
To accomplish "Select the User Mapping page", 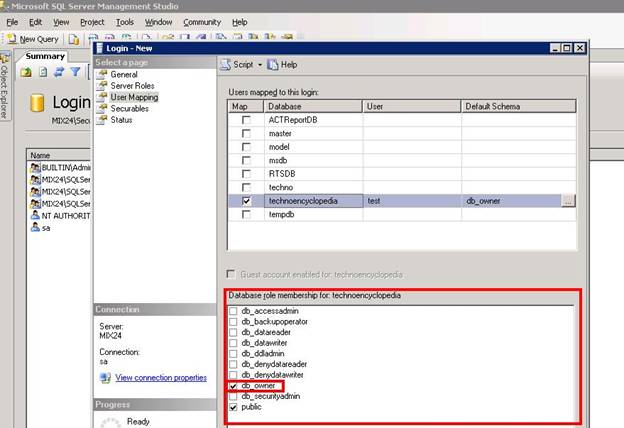I will (134, 97).
